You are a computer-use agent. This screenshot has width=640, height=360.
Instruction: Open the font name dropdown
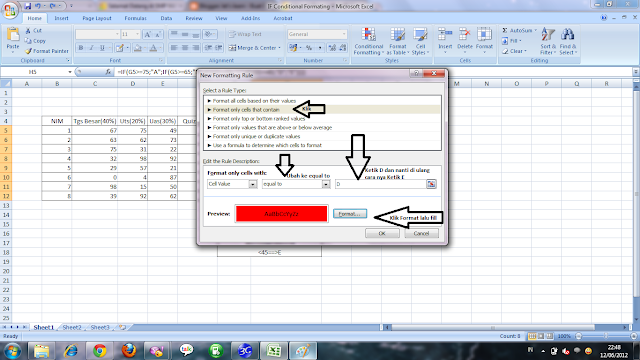coord(117,34)
